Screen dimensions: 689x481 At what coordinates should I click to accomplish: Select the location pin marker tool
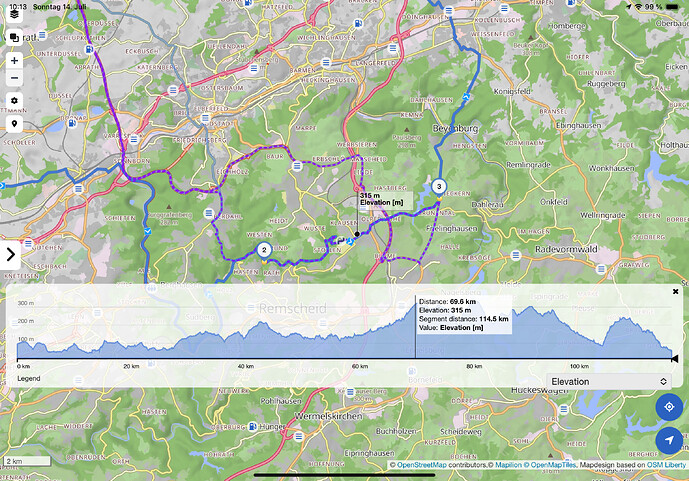tap(14, 124)
